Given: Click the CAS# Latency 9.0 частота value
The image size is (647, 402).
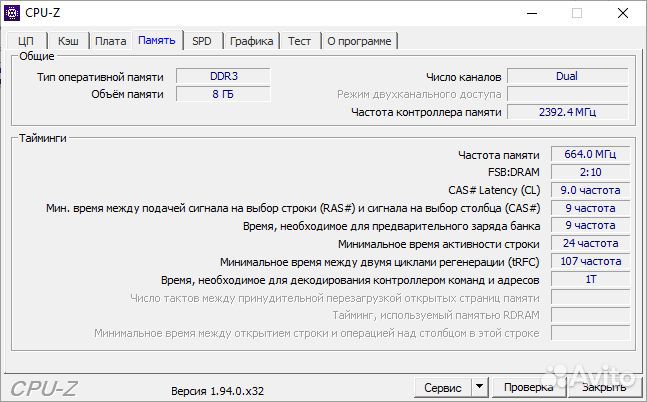Looking at the screenshot, I should pos(590,190).
